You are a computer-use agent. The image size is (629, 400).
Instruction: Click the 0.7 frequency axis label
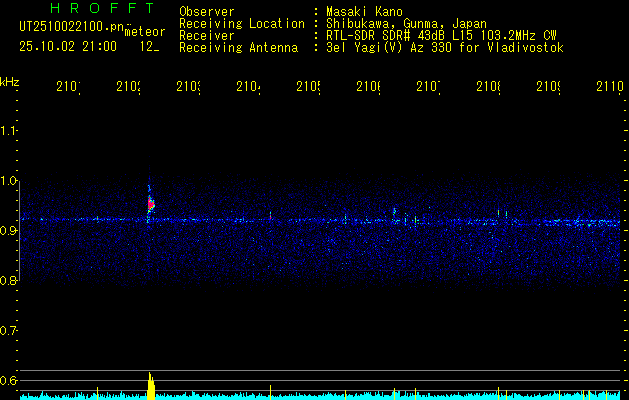coord(8,331)
